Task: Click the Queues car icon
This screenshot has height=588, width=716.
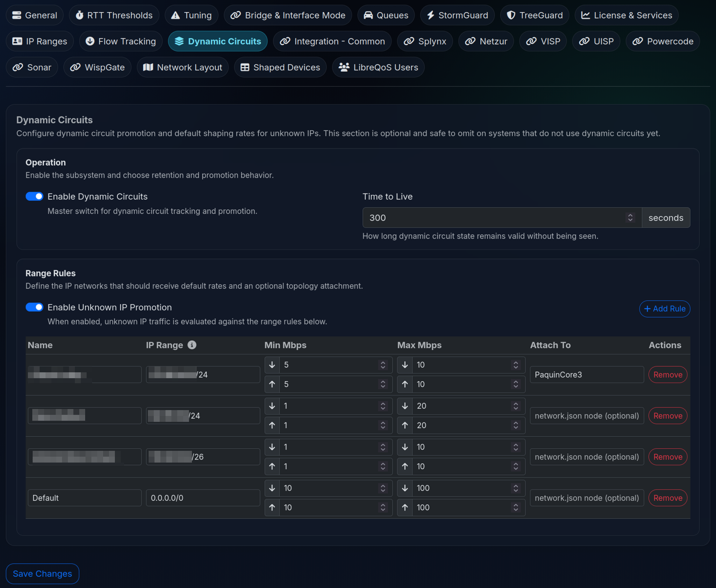Action: click(368, 15)
